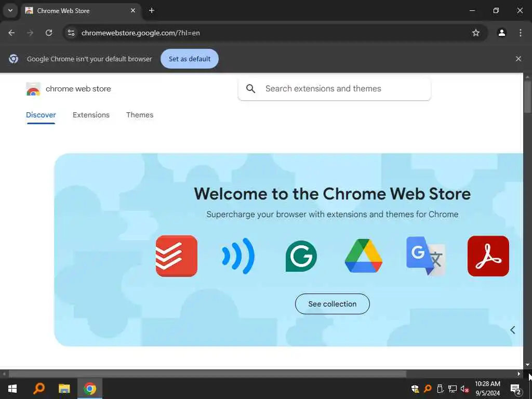The image size is (532, 399).
Task: Open the Google Drive extension icon
Action: coord(363,256)
